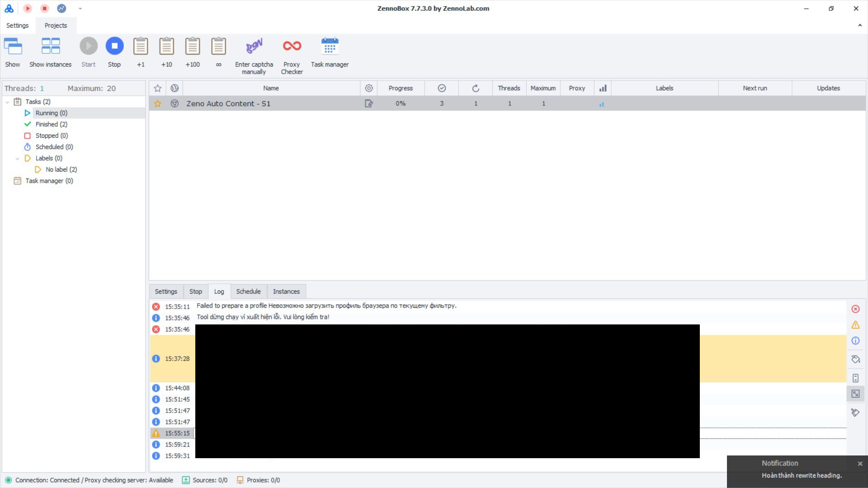This screenshot has height=488, width=868.
Task: Add ten runs with the +10 button
Action: pos(167,53)
